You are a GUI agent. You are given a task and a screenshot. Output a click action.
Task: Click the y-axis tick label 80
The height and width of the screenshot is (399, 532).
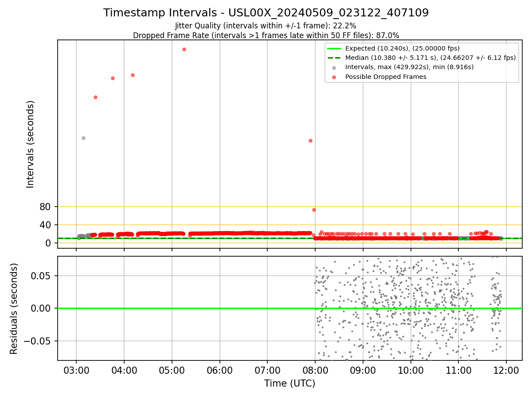(45, 207)
